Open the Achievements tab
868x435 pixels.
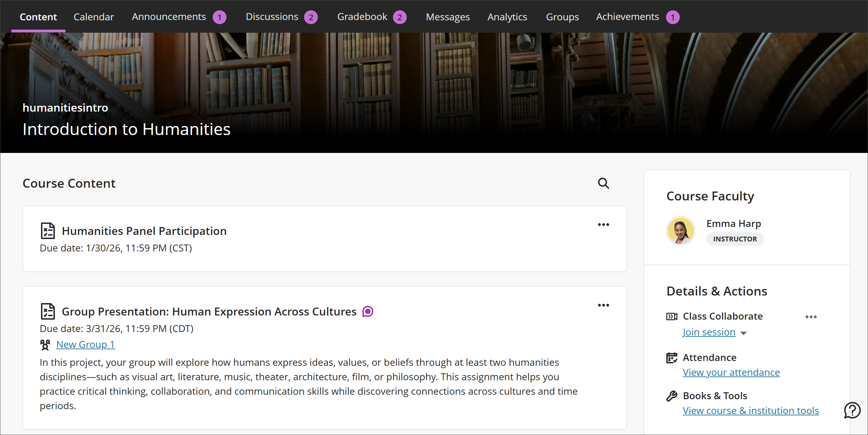pyautogui.click(x=627, y=17)
